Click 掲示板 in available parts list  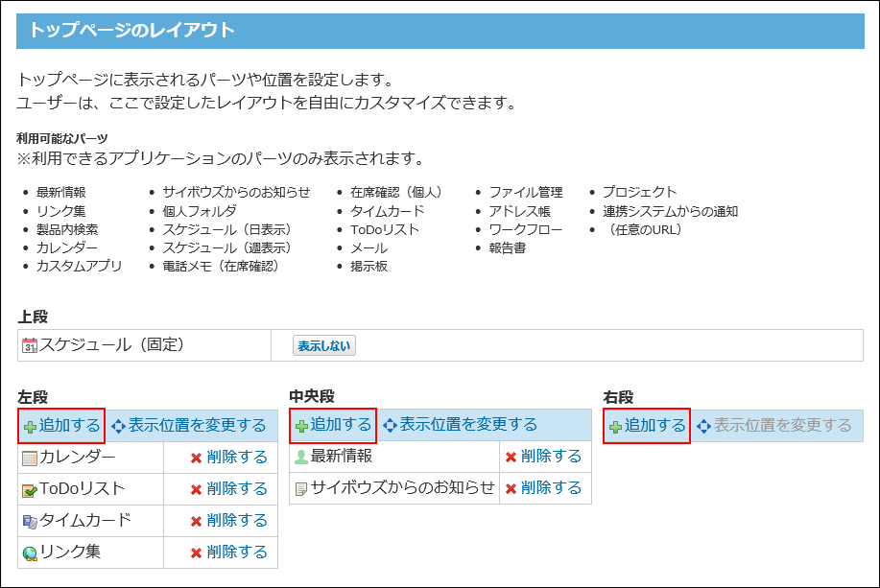(369, 266)
